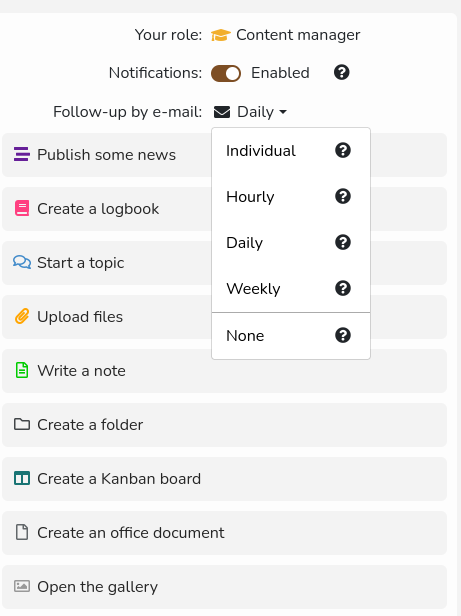Click the question mark beside Daily option
461x616 pixels.
tap(343, 242)
